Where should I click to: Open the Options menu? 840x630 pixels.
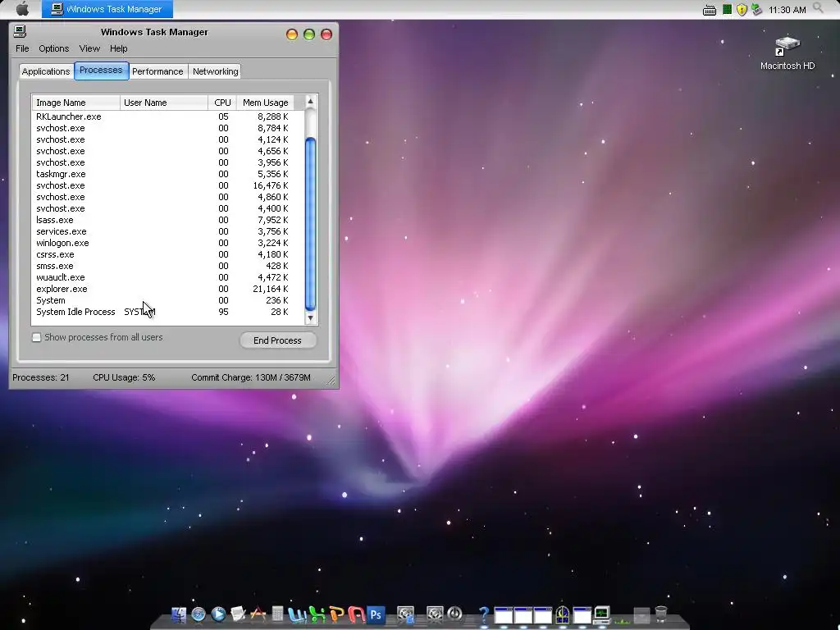[x=53, y=48]
